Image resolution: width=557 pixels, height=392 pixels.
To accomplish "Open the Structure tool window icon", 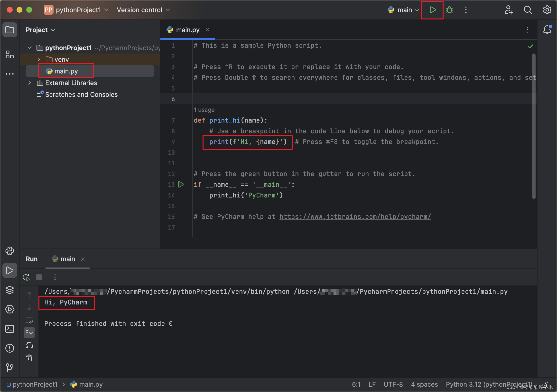I will pyautogui.click(x=10, y=54).
